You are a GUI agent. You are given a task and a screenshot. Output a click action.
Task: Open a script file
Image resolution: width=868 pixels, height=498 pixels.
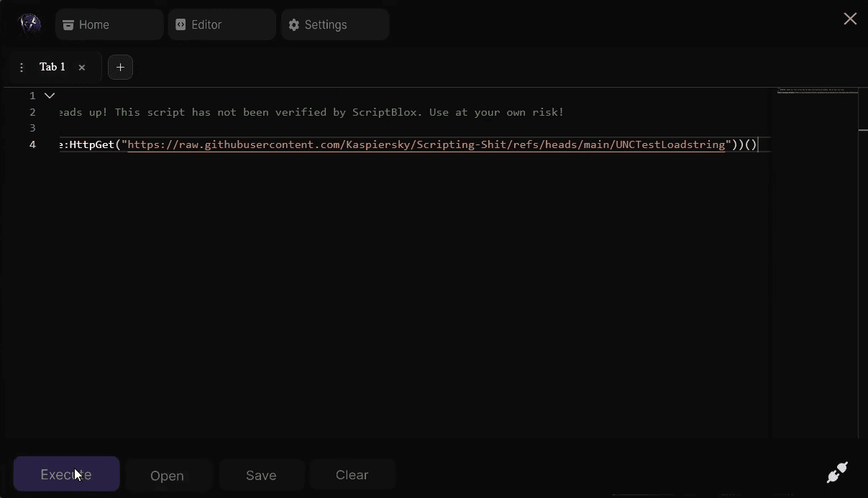click(x=167, y=475)
